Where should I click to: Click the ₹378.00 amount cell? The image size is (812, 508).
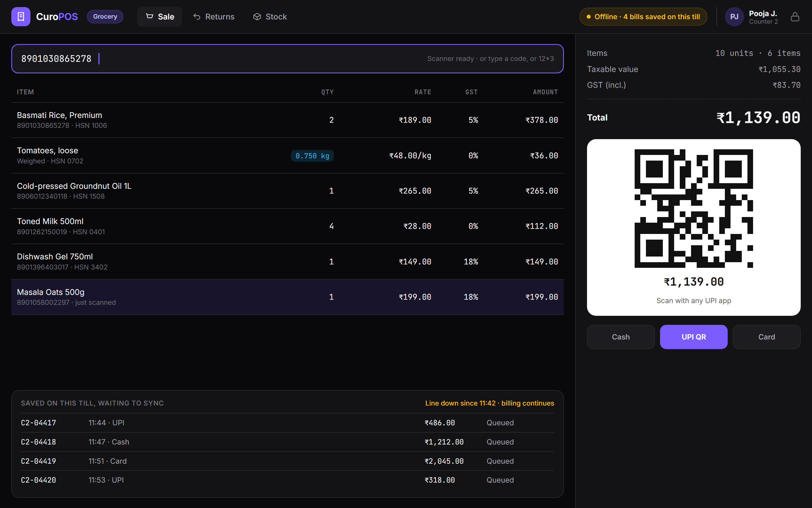(x=542, y=120)
